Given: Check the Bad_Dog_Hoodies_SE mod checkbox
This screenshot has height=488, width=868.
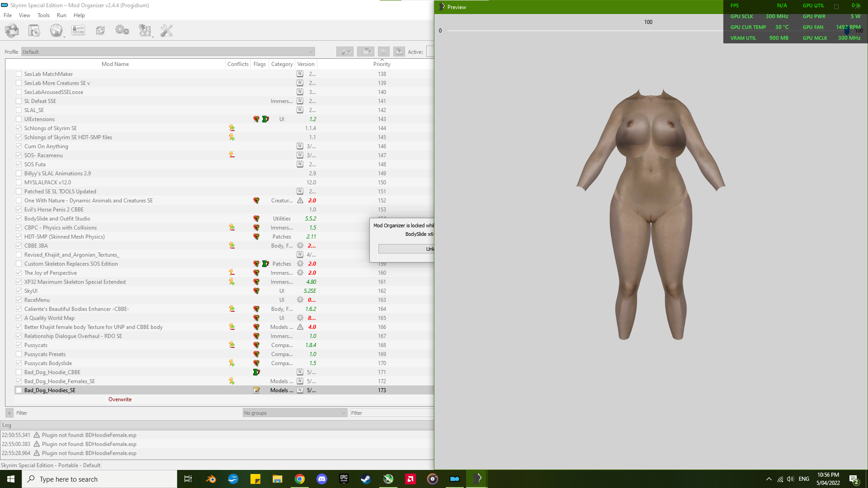Looking at the screenshot, I should [x=19, y=390].
